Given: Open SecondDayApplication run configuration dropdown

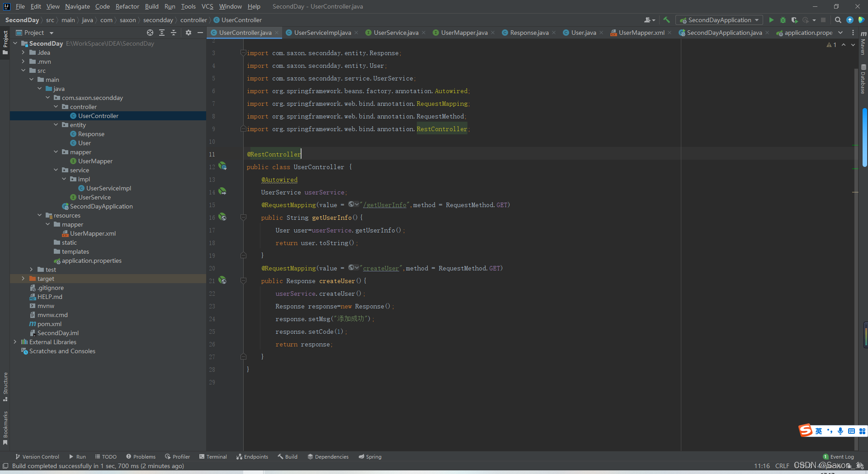Looking at the screenshot, I should pyautogui.click(x=719, y=20).
